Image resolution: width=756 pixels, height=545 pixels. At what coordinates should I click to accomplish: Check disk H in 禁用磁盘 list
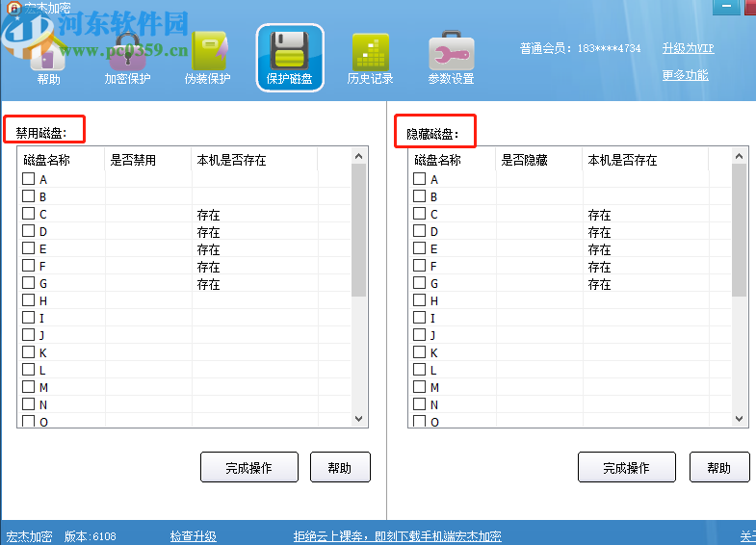pyautogui.click(x=29, y=300)
